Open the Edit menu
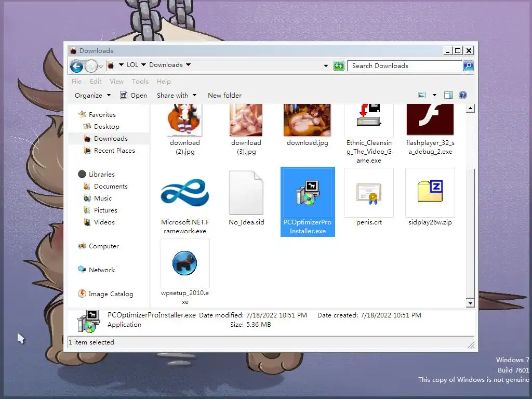Image resolution: width=532 pixels, height=399 pixels. pos(96,82)
